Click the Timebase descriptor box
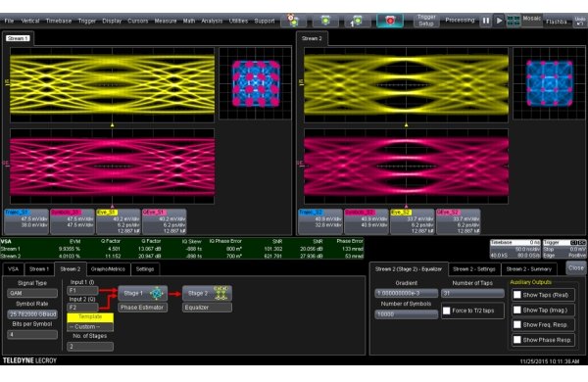This screenshot has width=588, height=382. [515, 249]
